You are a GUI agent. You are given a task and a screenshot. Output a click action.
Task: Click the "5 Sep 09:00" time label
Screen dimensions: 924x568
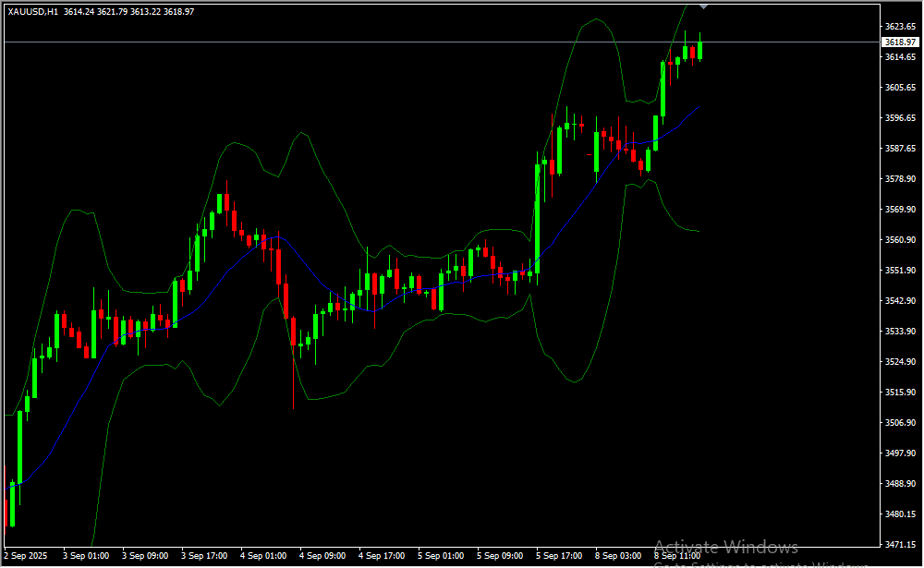click(x=500, y=556)
